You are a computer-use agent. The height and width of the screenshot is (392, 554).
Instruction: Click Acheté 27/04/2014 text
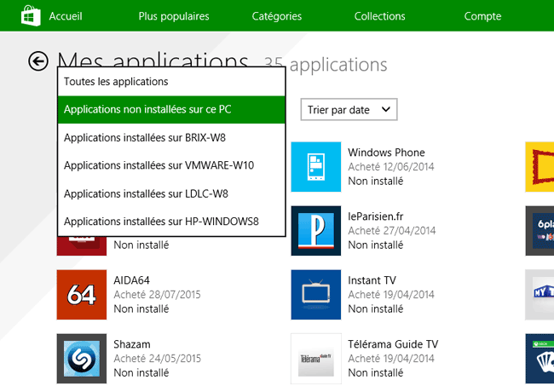[392, 231]
